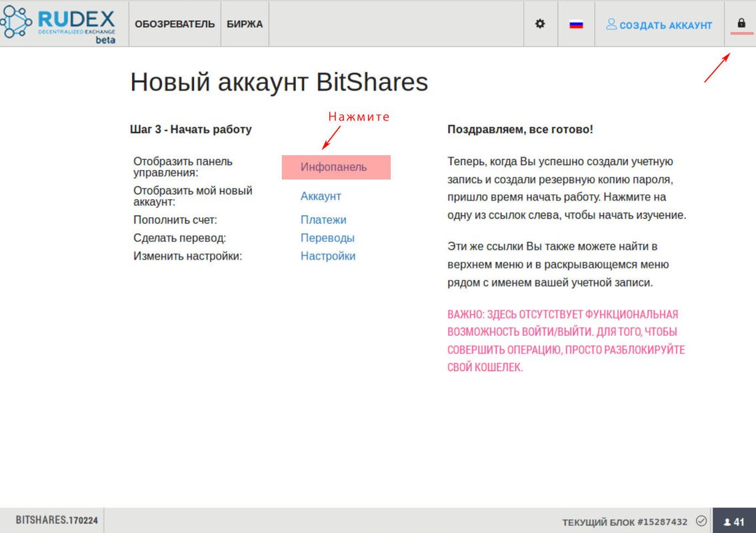Open the Инфопанель link
The width and height of the screenshot is (756, 533).
point(333,167)
